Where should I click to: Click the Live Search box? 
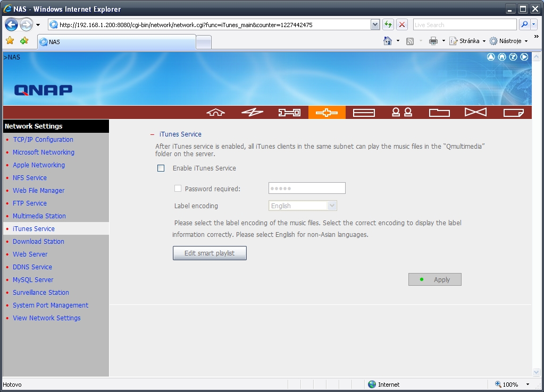click(x=465, y=25)
